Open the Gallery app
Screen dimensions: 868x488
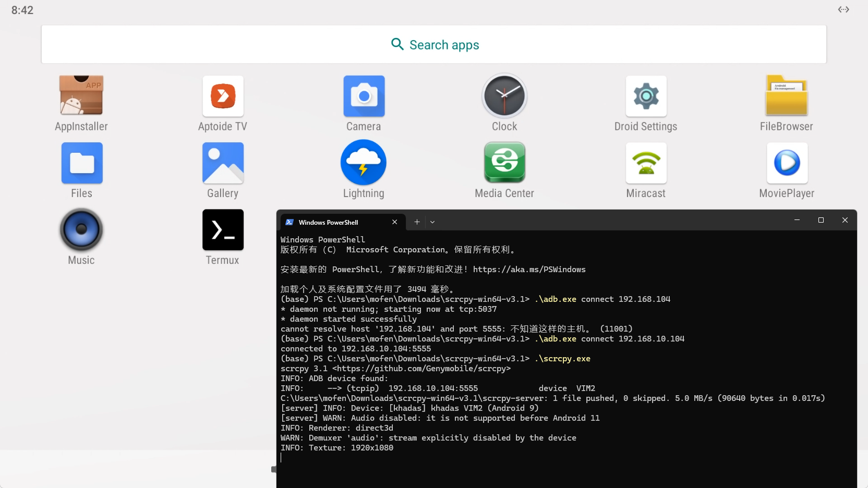point(223,163)
